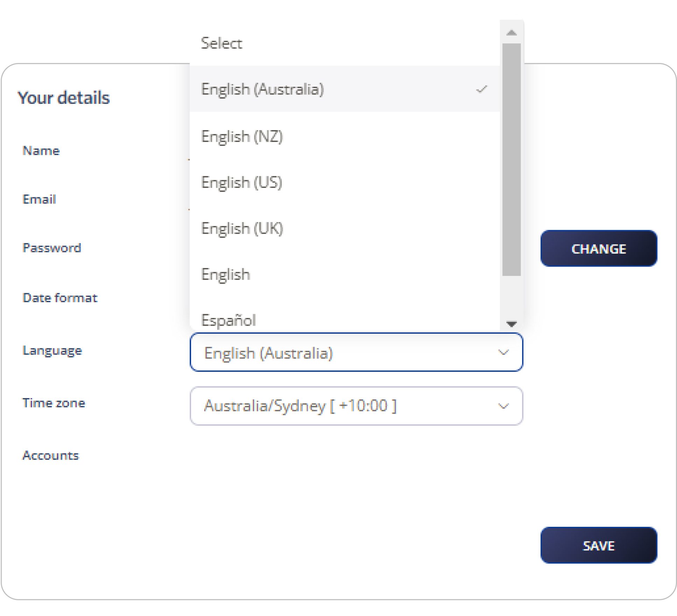The height and width of the screenshot is (616, 677).
Task: Pick the plain English language option
Action: (x=226, y=275)
